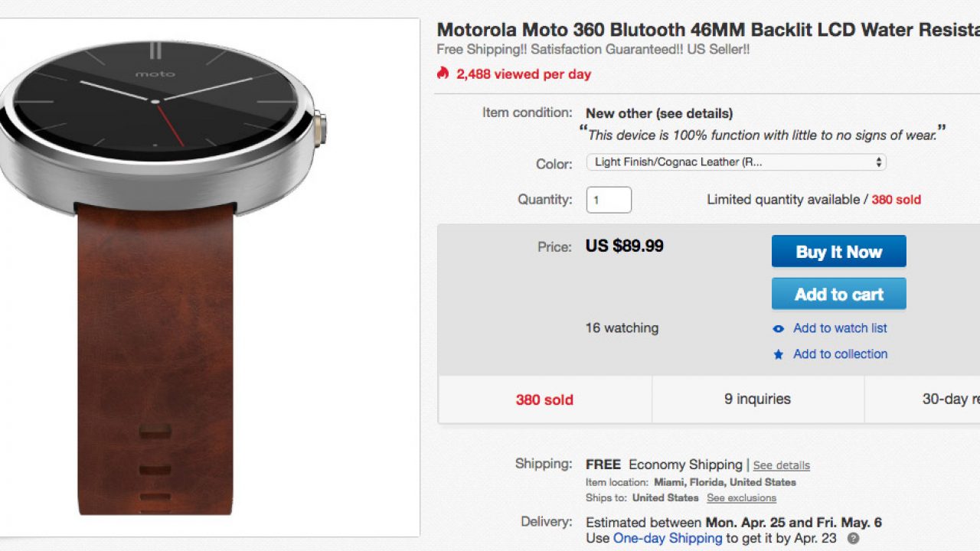The image size is (980, 551).
Task: Click the eye icon for watch list
Action: tap(779, 329)
